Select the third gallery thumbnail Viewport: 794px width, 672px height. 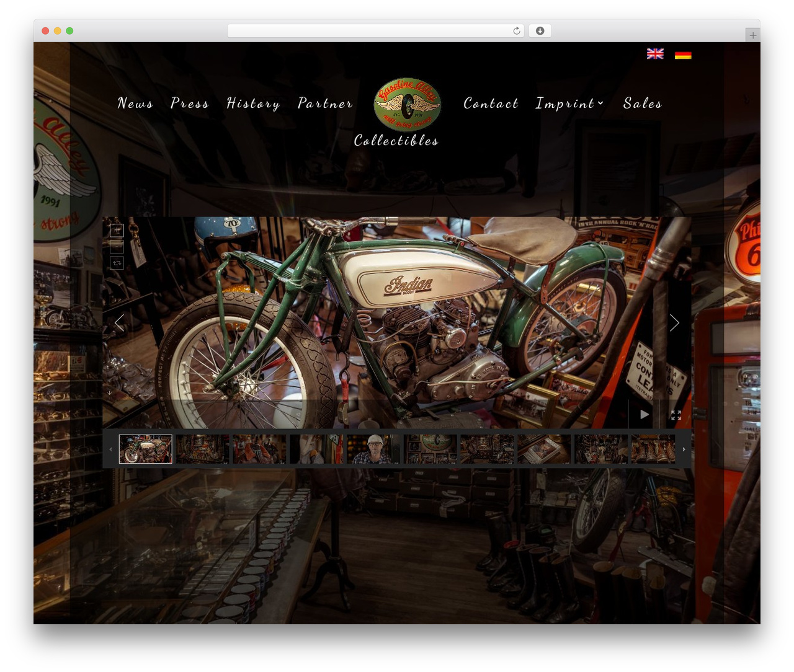click(x=259, y=449)
